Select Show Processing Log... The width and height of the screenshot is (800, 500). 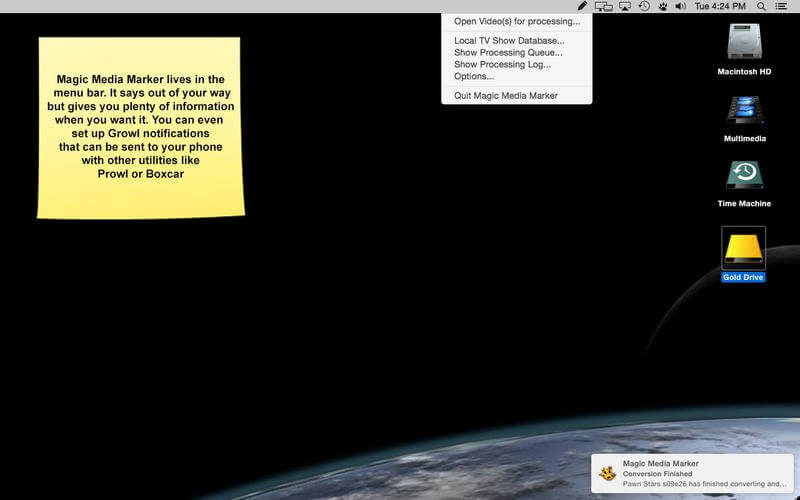coord(517,64)
